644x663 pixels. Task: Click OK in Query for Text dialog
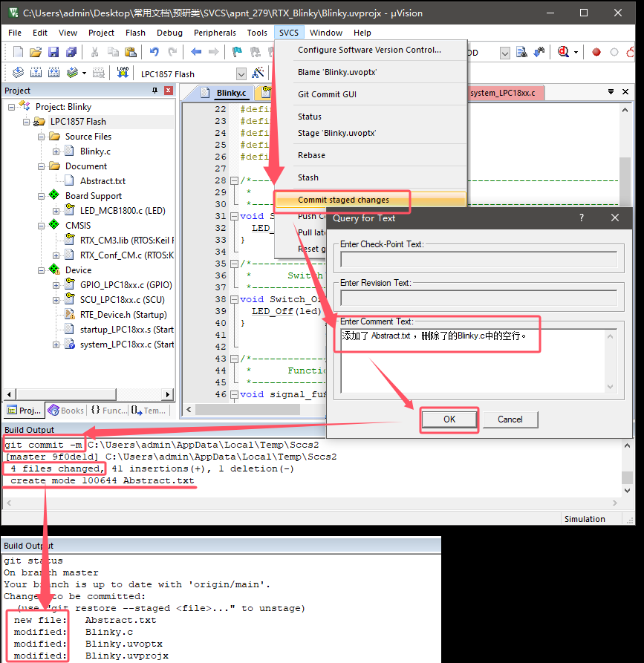[x=449, y=419]
